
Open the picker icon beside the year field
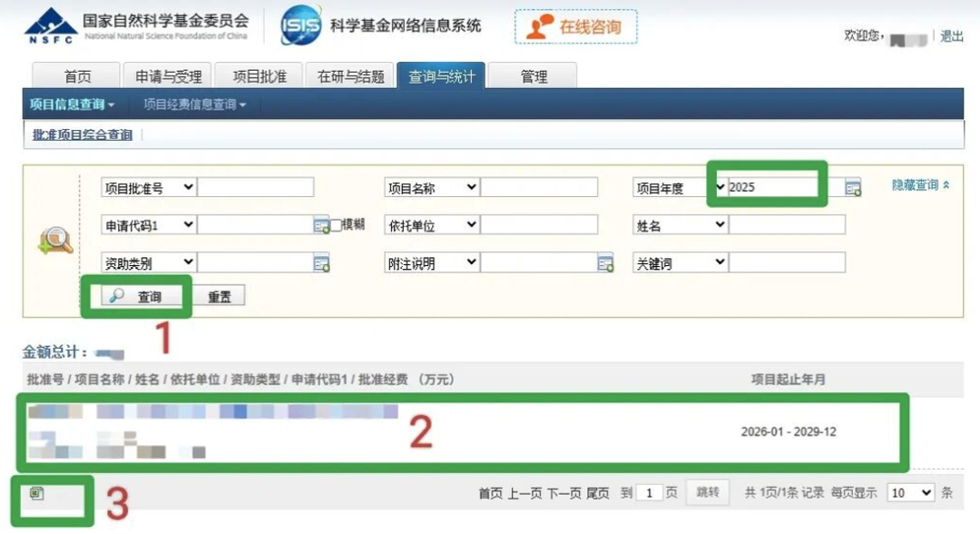(853, 188)
